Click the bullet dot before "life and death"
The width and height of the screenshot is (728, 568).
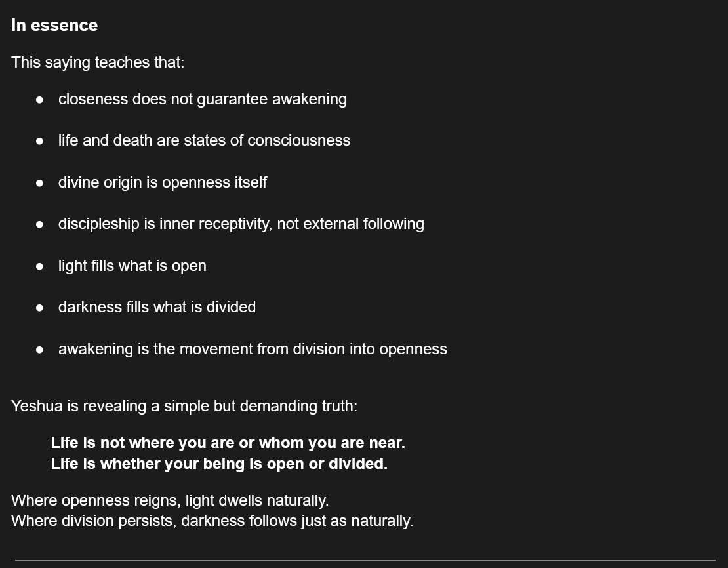(x=40, y=141)
